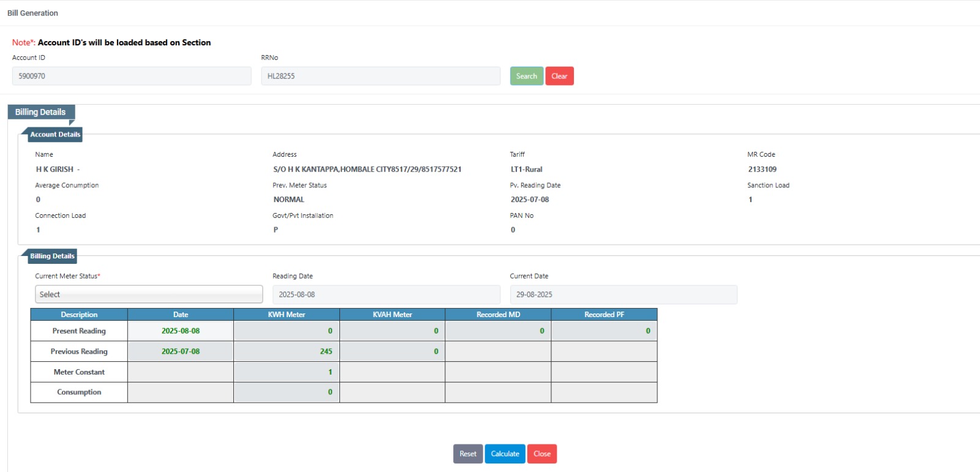
Task: Click Present Reading Recorded PF cell
Action: pos(604,331)
